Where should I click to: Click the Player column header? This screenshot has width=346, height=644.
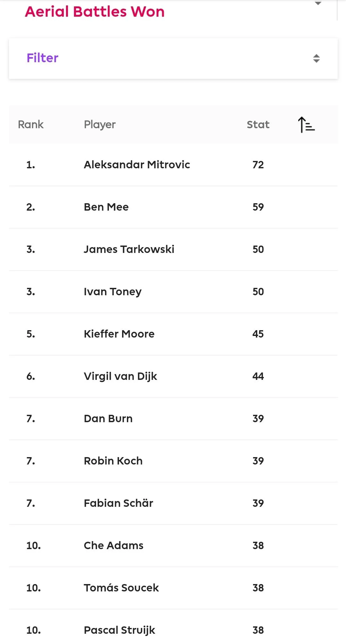point(100,124)
